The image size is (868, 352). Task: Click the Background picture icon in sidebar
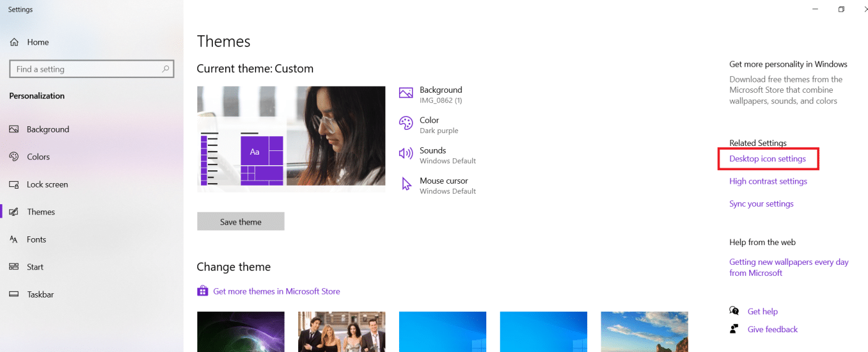click(x=14, y=129)
